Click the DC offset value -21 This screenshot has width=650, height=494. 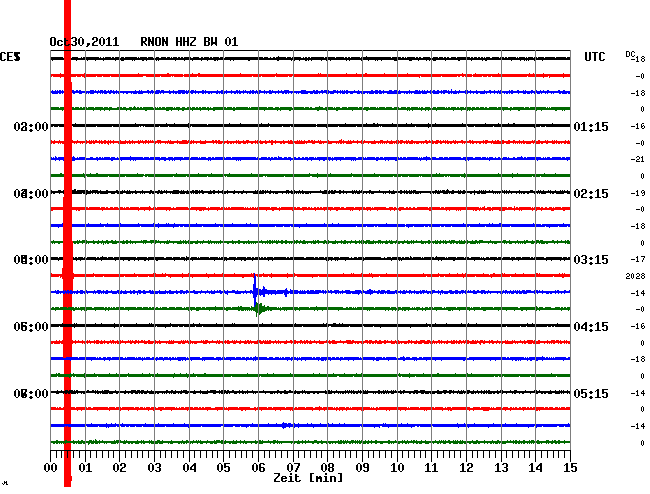[638, 159]
